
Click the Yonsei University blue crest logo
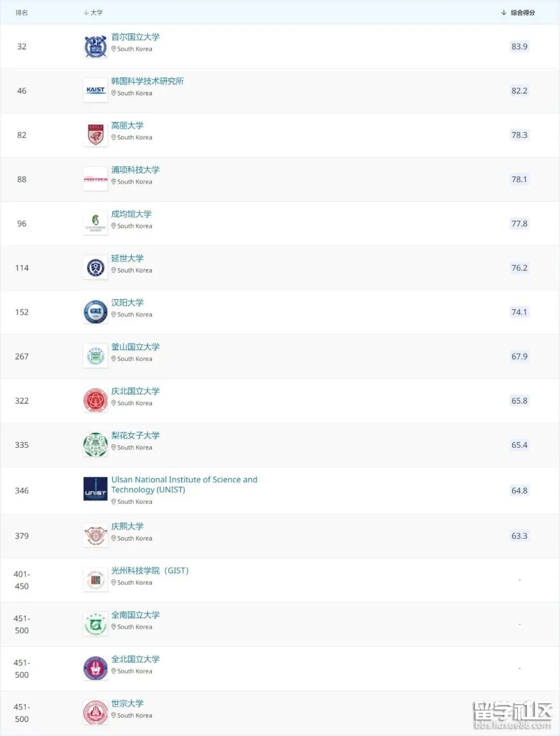coord(95,267)
